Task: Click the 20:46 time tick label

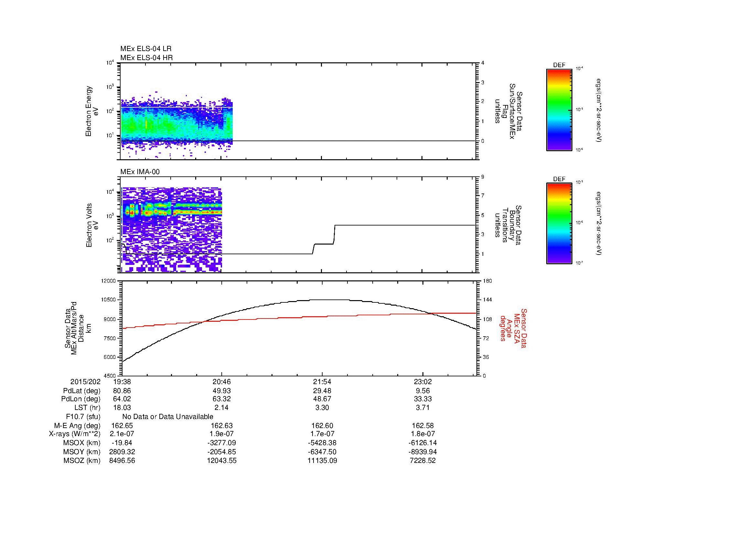Action: (222, 382)
